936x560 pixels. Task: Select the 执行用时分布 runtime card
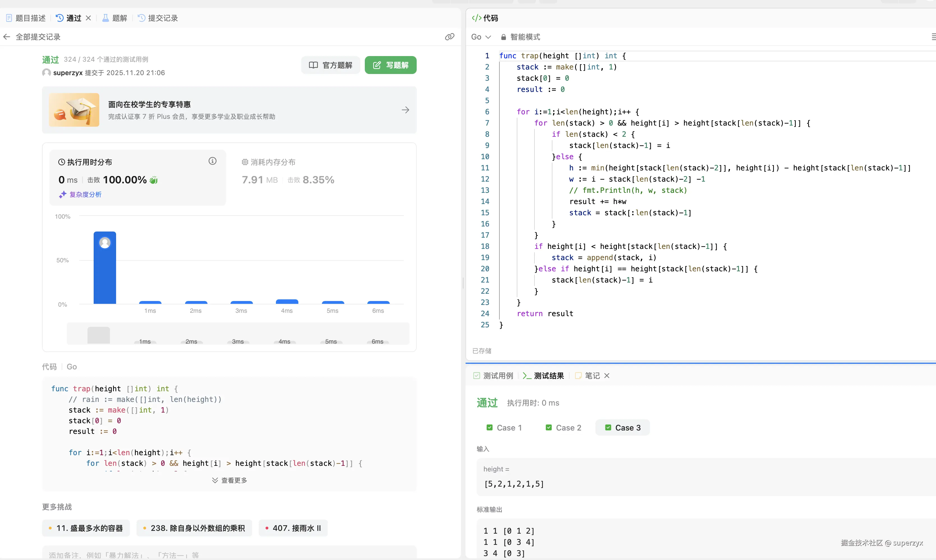pos(138,177)
